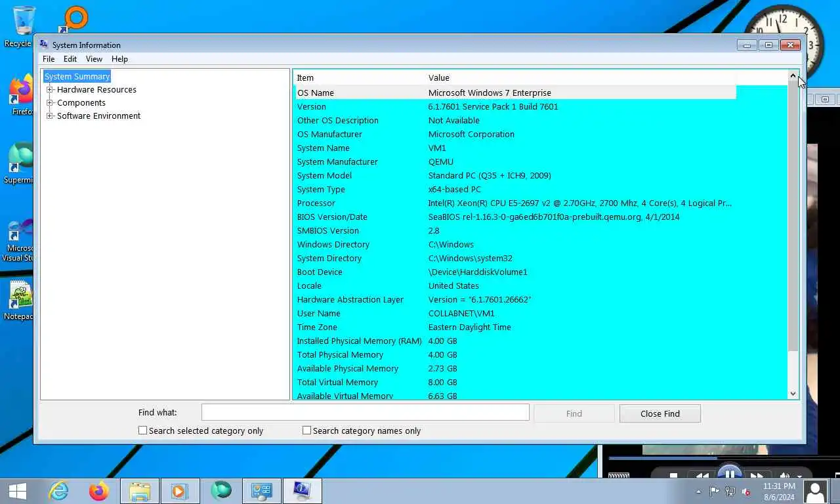Open the Help menu
This screenshot has height=504, width=840.
(x=119, y=58)
